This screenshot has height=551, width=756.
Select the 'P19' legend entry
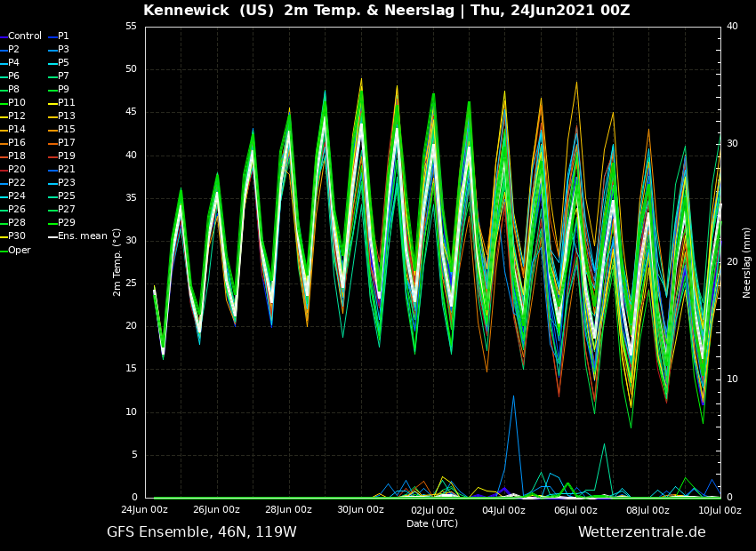(x=62, y=156)
